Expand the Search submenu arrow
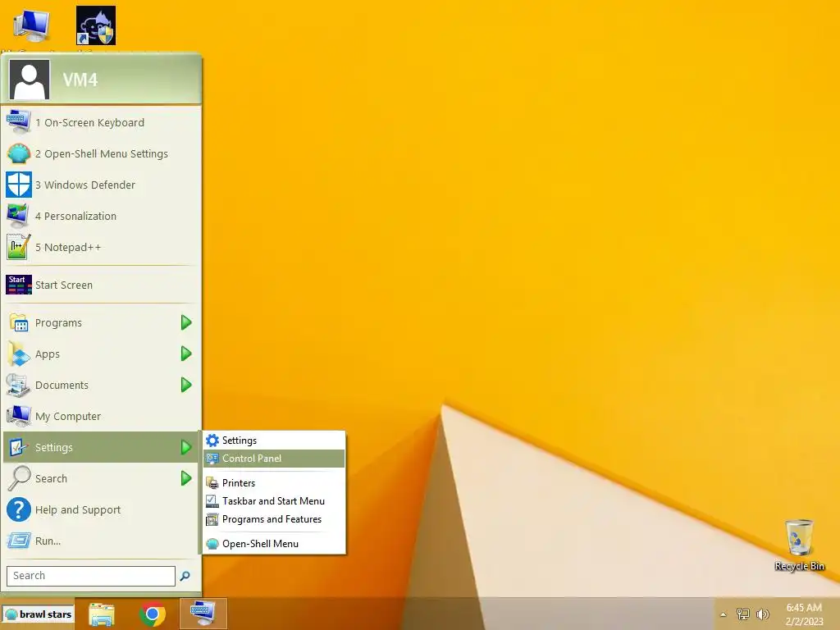The width and height of the screenshot is (840, 630). (186, 478)
